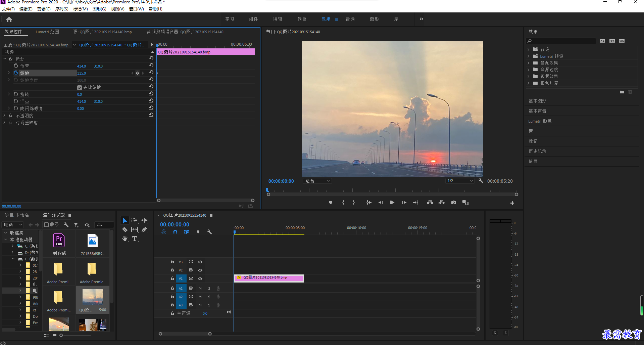Select the Razor tool

125,230
